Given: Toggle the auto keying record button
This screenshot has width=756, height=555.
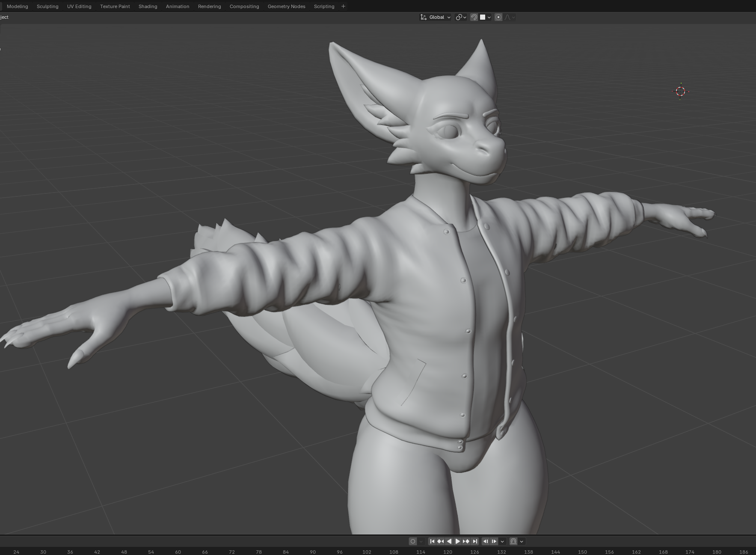Looking at the screenshot, I should point(413,541).
